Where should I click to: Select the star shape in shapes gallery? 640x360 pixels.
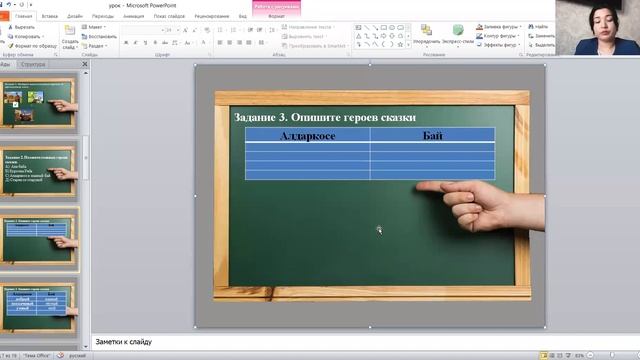(x=400, y=44)
